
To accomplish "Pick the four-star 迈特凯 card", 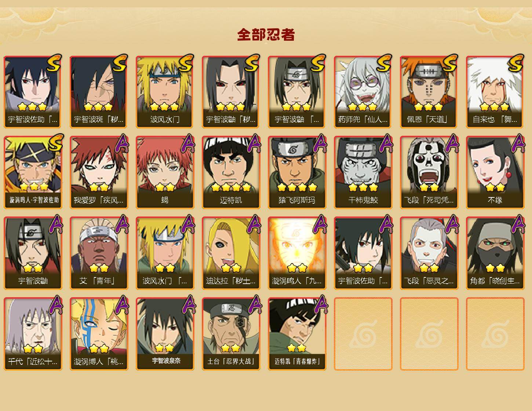I will 231,172.
